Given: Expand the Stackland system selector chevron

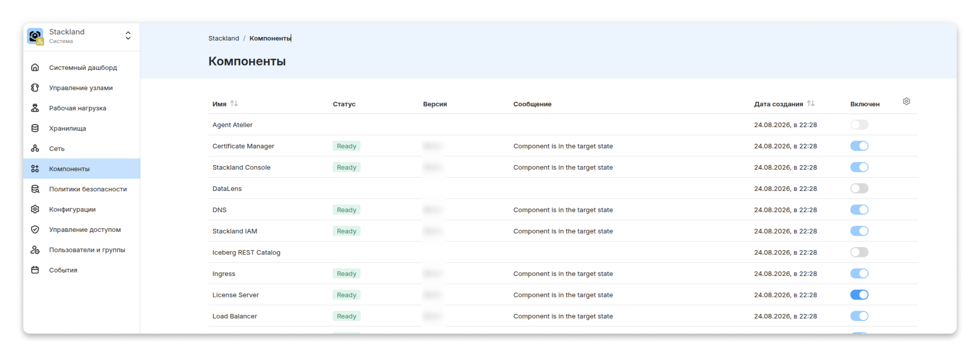Looking at the screenshot, I should click(x=128, y=36).
